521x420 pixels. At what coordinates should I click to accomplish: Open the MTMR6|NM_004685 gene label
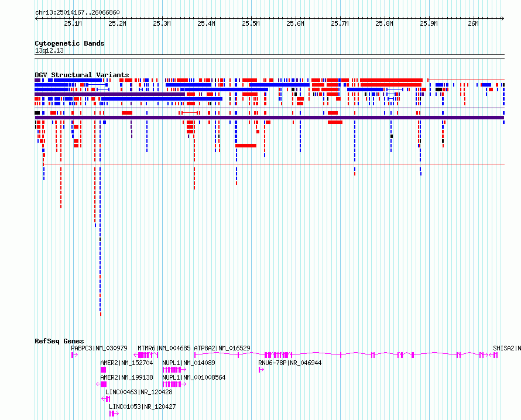pyautogui.click(x=164, y=348)
